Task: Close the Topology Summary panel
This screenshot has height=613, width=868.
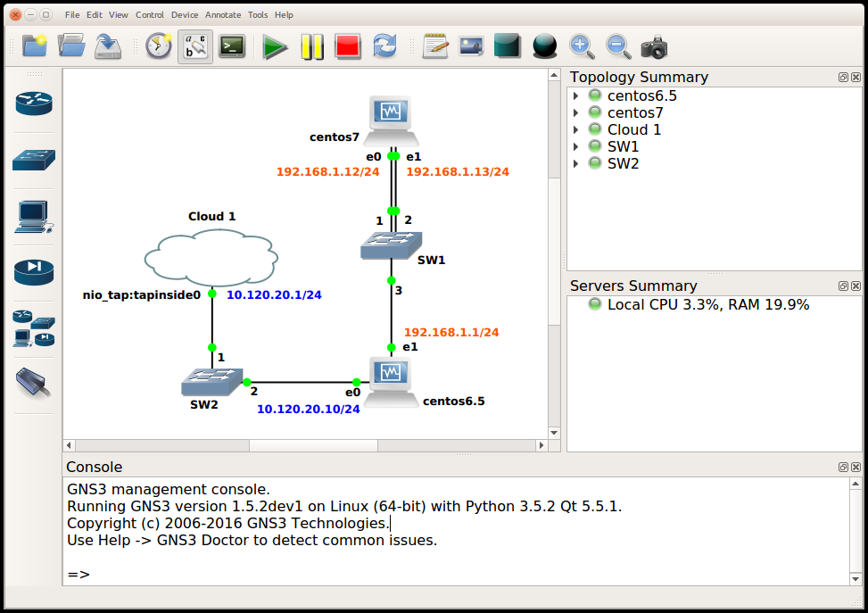Action: click(856, 78)
